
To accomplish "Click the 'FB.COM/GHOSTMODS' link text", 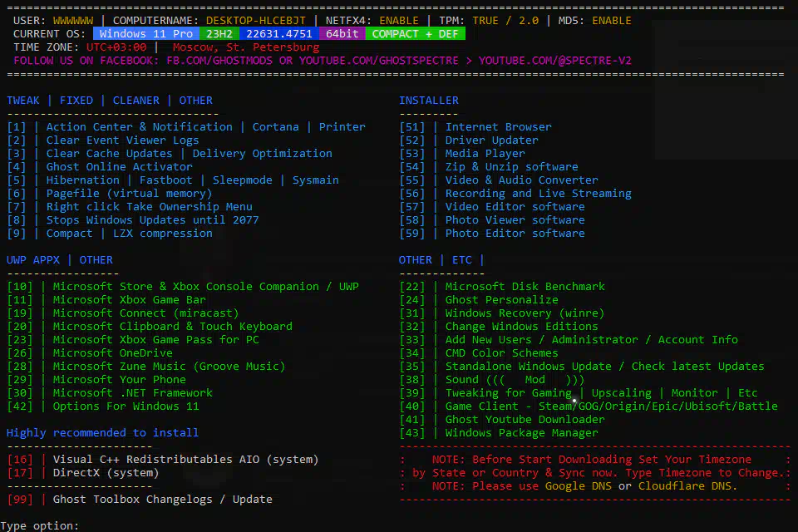I will click(x=219, y=60).
